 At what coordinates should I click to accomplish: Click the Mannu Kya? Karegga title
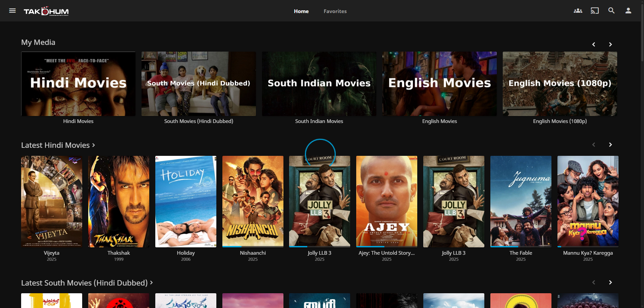(x=588, y=253)
